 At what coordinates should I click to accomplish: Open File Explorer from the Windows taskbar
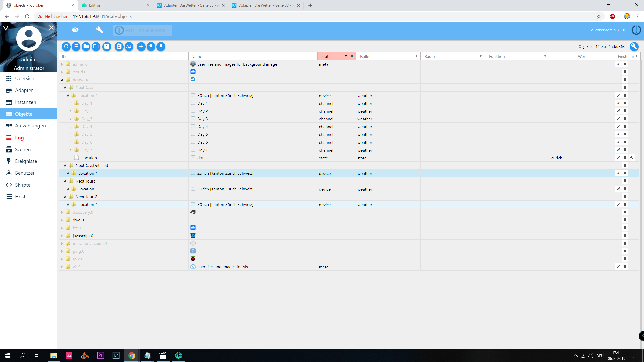(54, 355)
